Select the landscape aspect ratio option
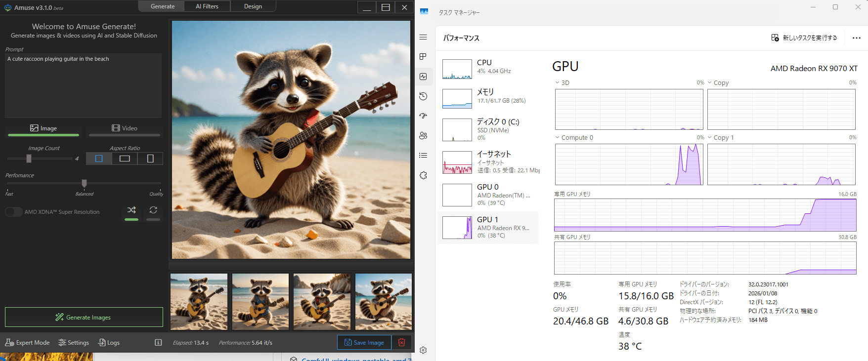 point(125,159)
